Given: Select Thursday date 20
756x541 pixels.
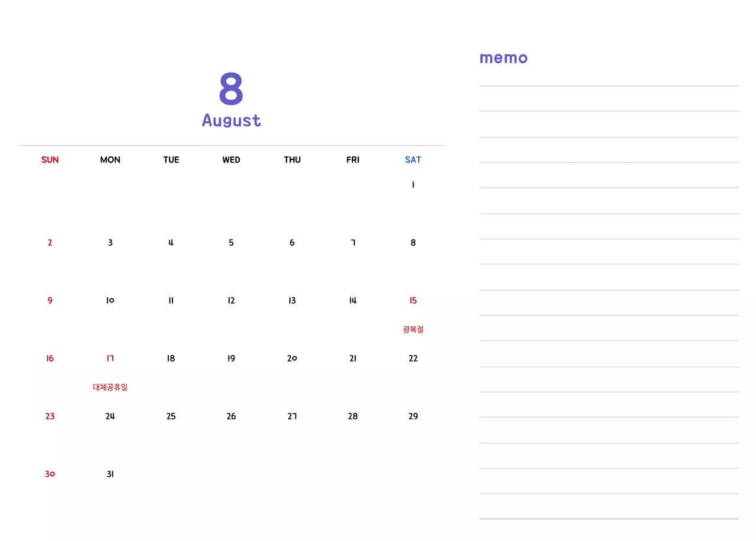Looking at the screenshot, I should 292,359.
